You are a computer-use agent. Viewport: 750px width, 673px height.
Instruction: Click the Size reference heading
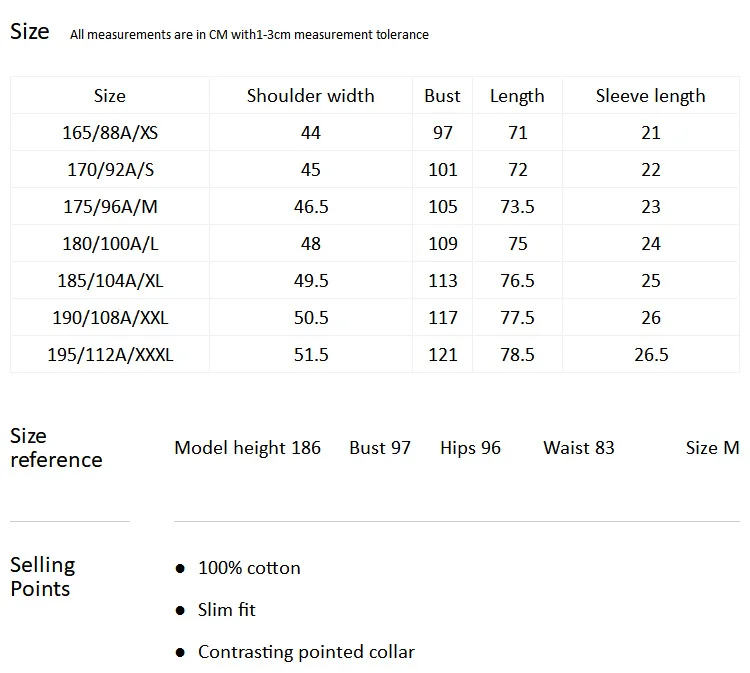[x=56, y=448]
